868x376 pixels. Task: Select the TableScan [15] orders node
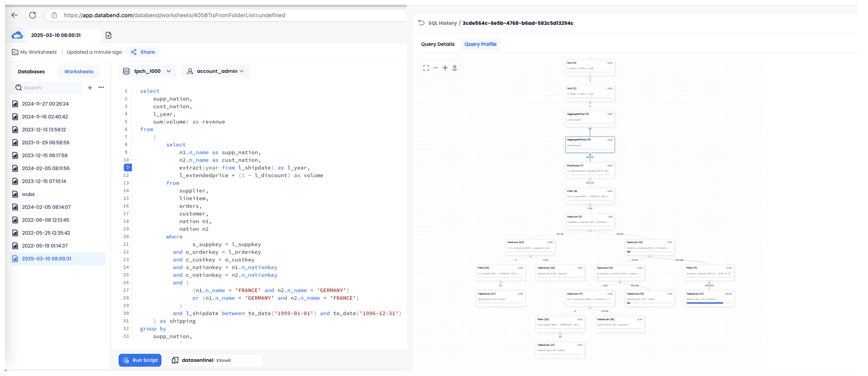[650, 298]
